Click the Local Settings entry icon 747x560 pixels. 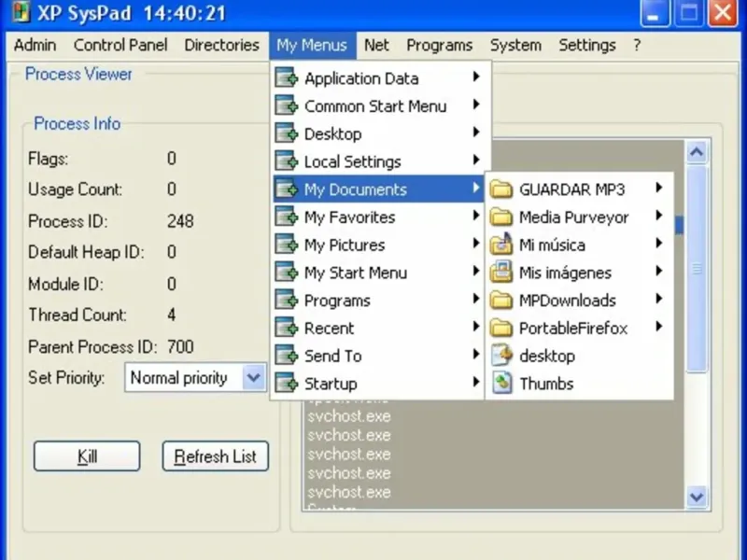tap(287, 161)
